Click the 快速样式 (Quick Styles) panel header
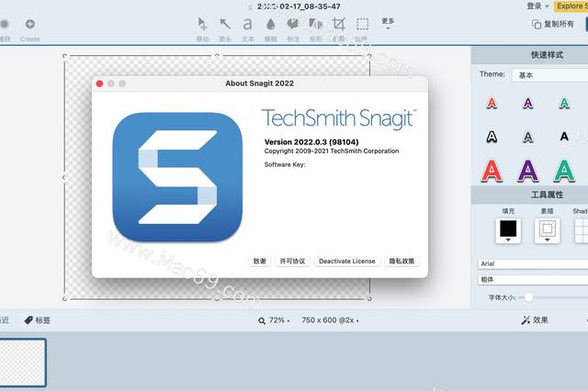This screenshot has height=391, width=588. point(547,55)
